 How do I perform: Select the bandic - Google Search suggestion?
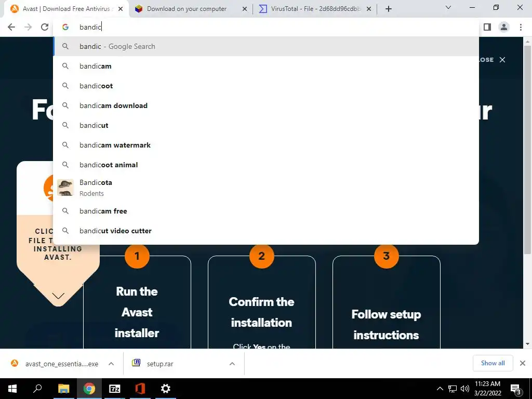266,46
